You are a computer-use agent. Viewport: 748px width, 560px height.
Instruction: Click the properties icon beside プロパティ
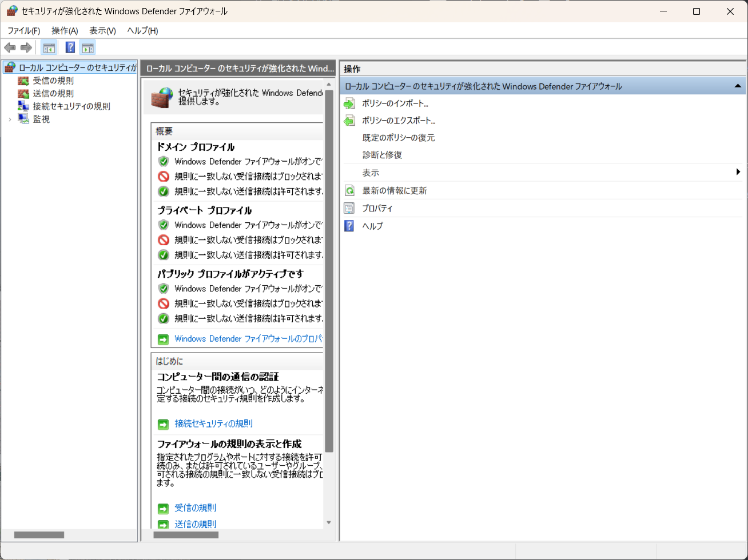[349, 208]
